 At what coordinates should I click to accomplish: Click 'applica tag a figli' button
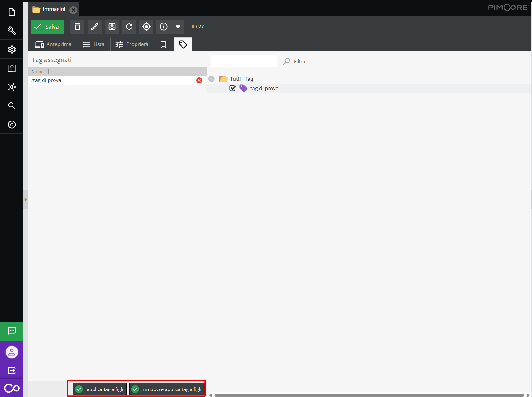(x=100, y=389)
